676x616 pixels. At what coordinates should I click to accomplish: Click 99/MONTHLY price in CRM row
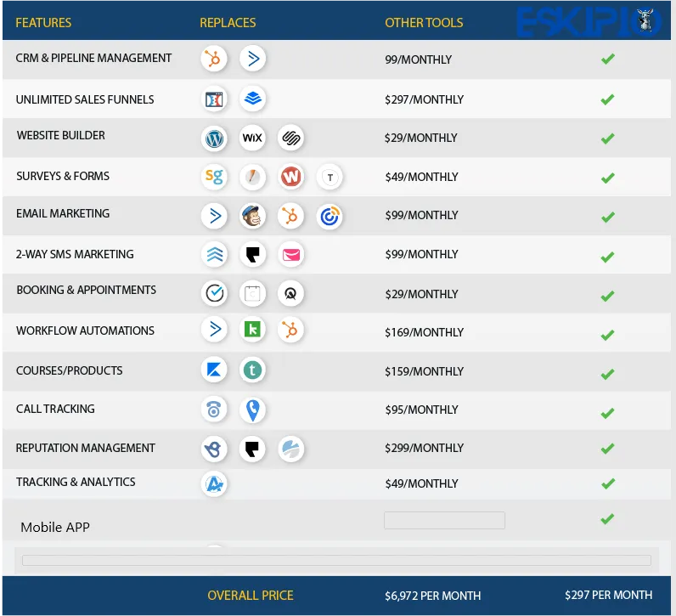coord(418,59)
